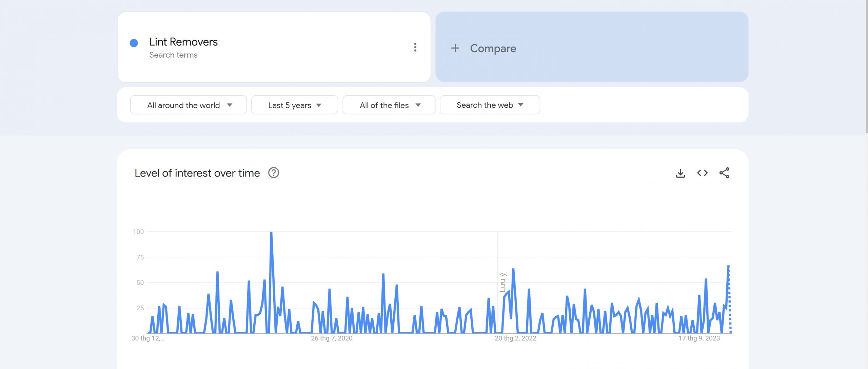Image resolution: width=868 pixels, height=369 pixels.
Task: Click the plus icon beside Compare
Action: [455, 48]
